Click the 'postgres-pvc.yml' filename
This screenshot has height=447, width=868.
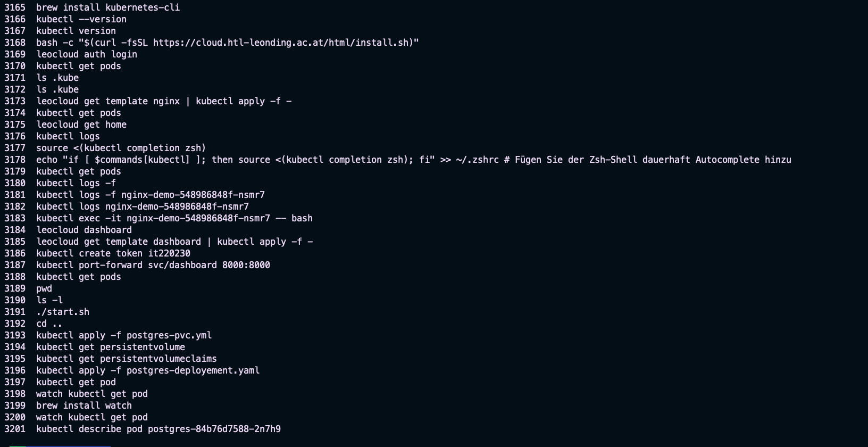coord(169,335)
